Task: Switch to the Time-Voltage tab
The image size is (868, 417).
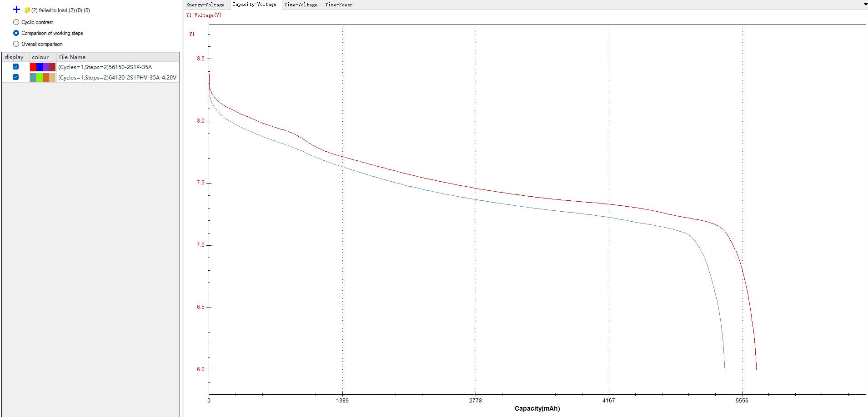Action: click(301, 5)
